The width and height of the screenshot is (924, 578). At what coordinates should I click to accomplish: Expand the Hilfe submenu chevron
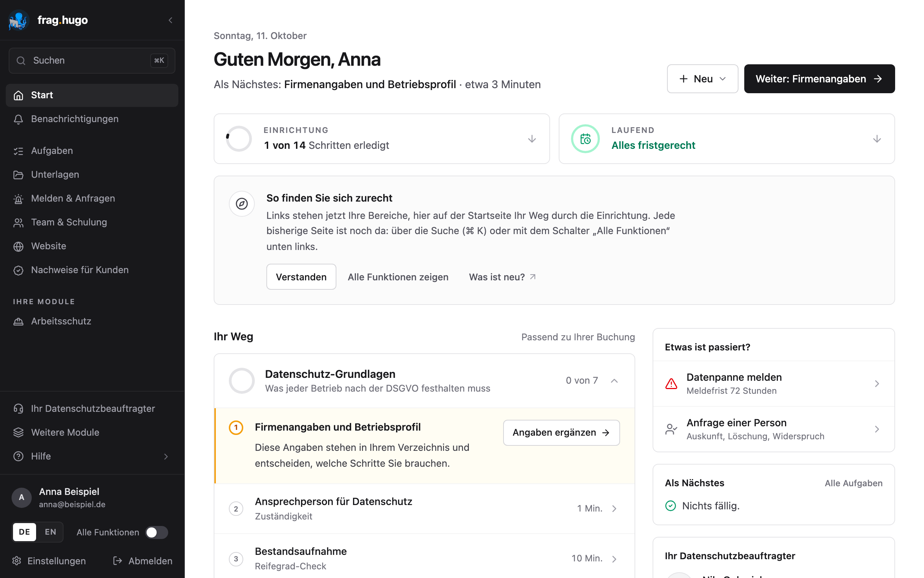point(166,456)
